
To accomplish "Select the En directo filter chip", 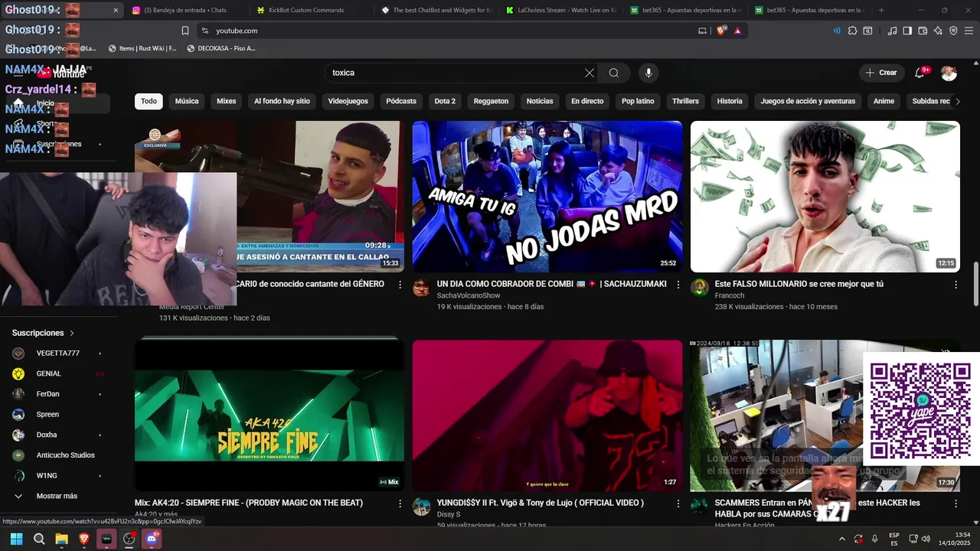I will coord(587,101).
